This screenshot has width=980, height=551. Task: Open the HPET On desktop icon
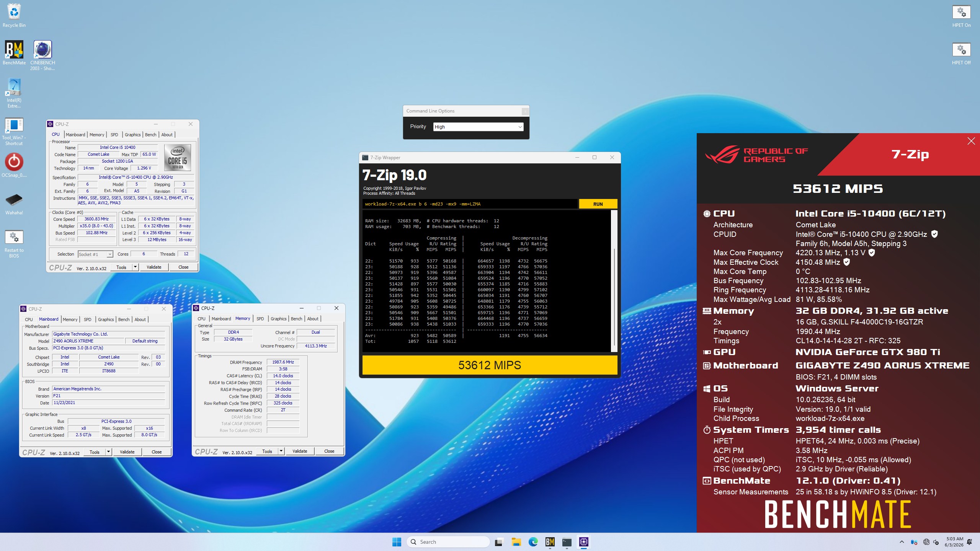[x=961, y=16]
